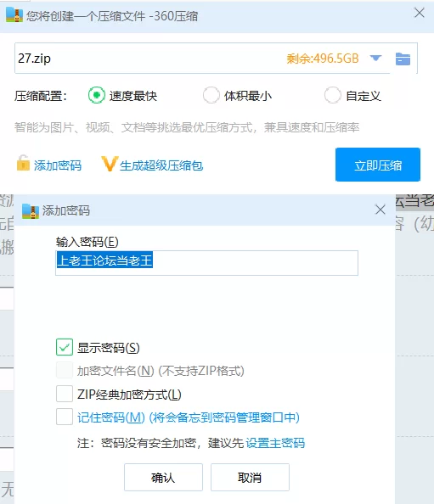
Task: Close the 360压缩 main window
Action: [420, 14]
